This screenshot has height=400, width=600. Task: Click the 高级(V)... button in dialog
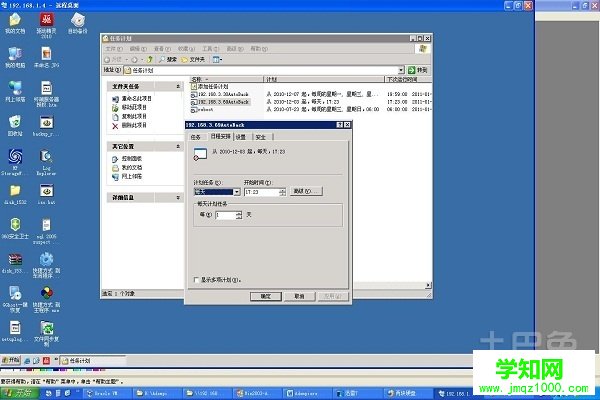click(x=306, y=191)
